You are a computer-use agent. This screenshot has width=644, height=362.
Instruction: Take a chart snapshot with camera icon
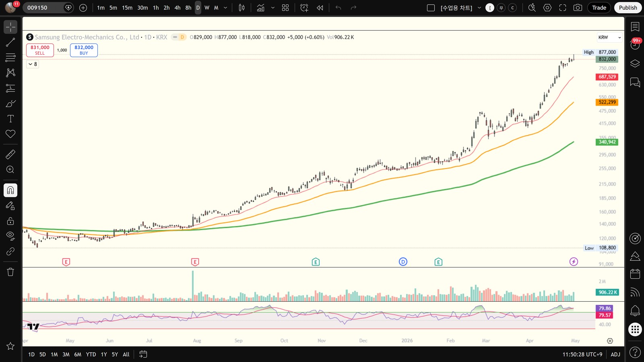[578, 8]
